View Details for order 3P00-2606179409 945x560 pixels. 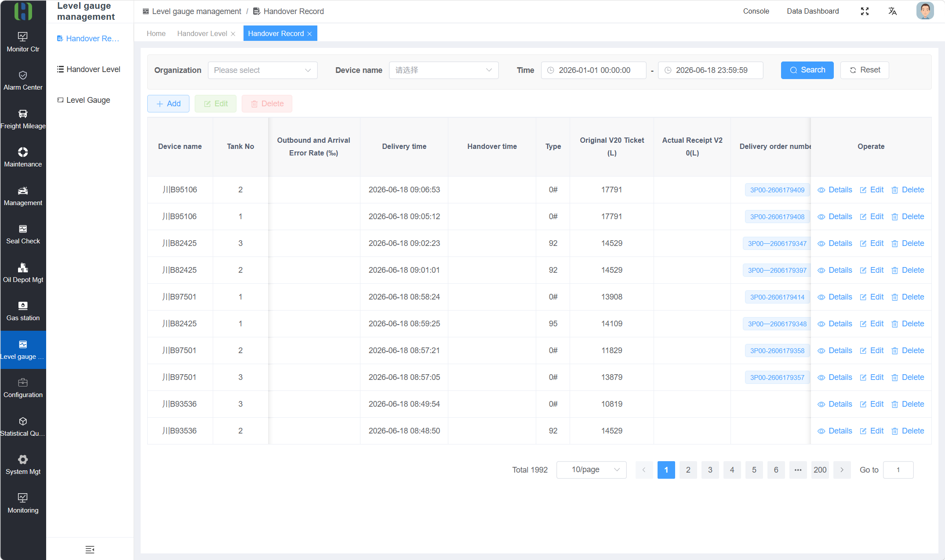pyautogui.click(x=835, y=190)
